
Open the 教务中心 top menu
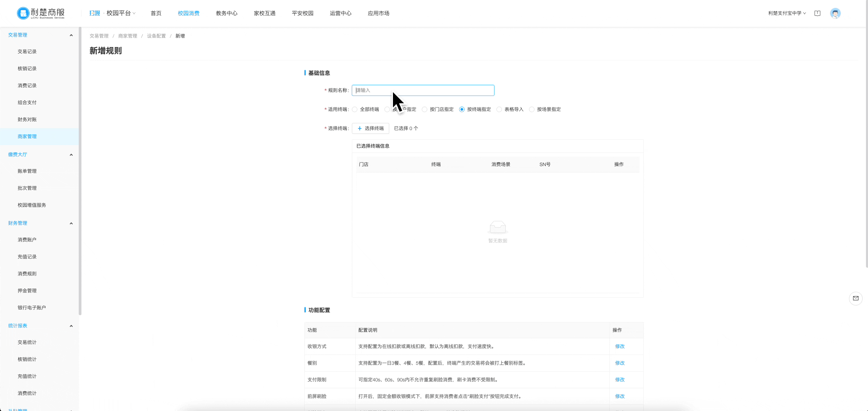pos(227,13)
